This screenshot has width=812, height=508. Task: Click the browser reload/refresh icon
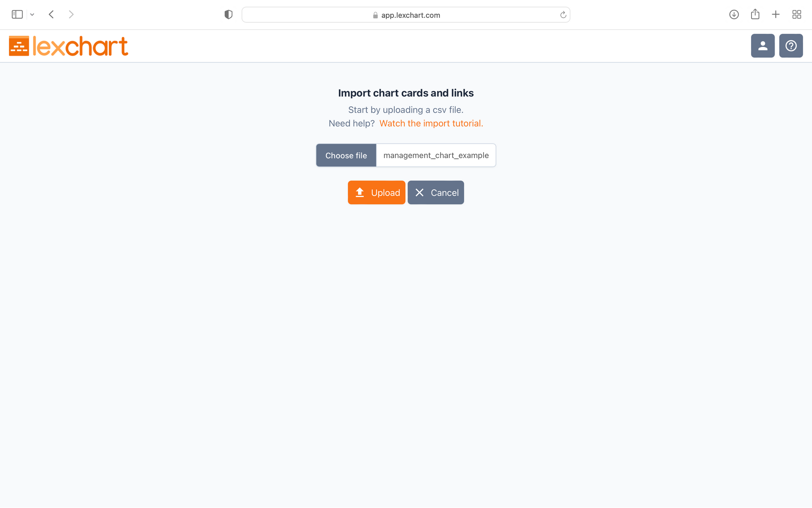point(564,15)
